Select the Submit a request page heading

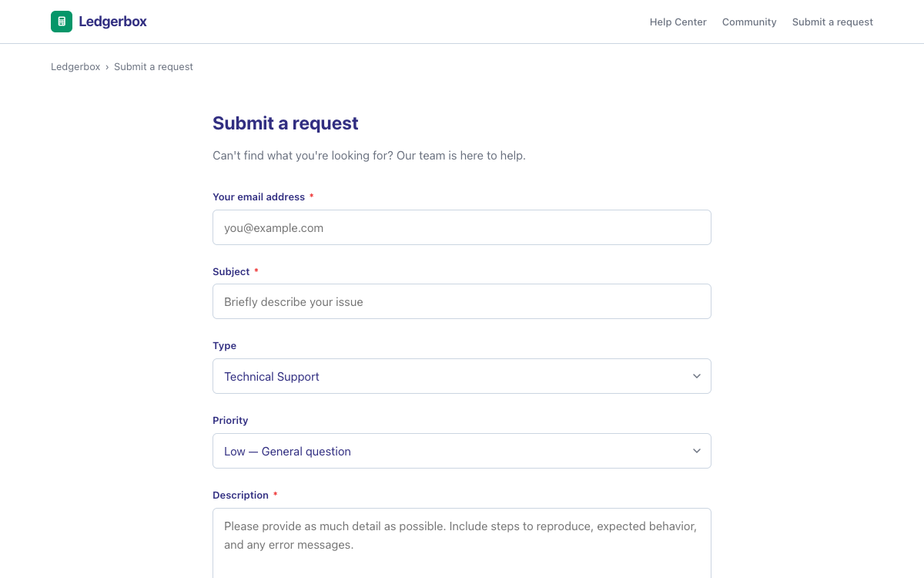tap(286, 123)
